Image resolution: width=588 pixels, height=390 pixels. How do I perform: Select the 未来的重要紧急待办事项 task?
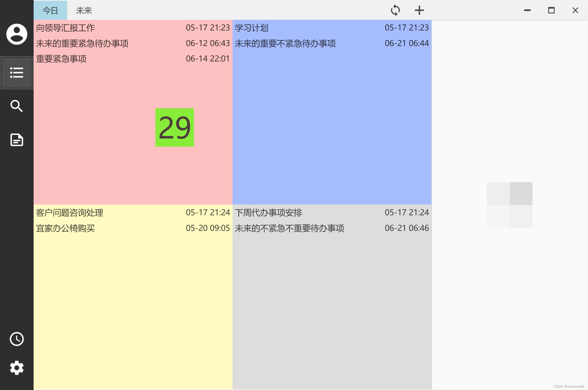[82, 43]
